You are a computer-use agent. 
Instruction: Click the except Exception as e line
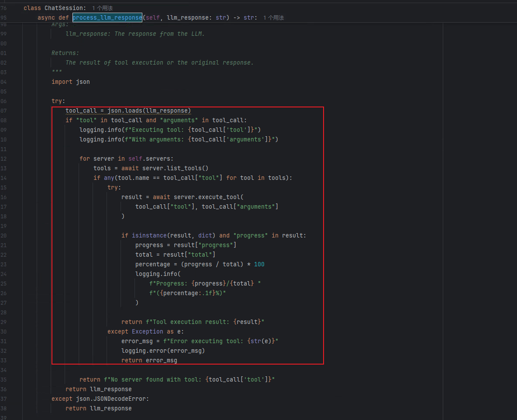(x=145, y=332)
